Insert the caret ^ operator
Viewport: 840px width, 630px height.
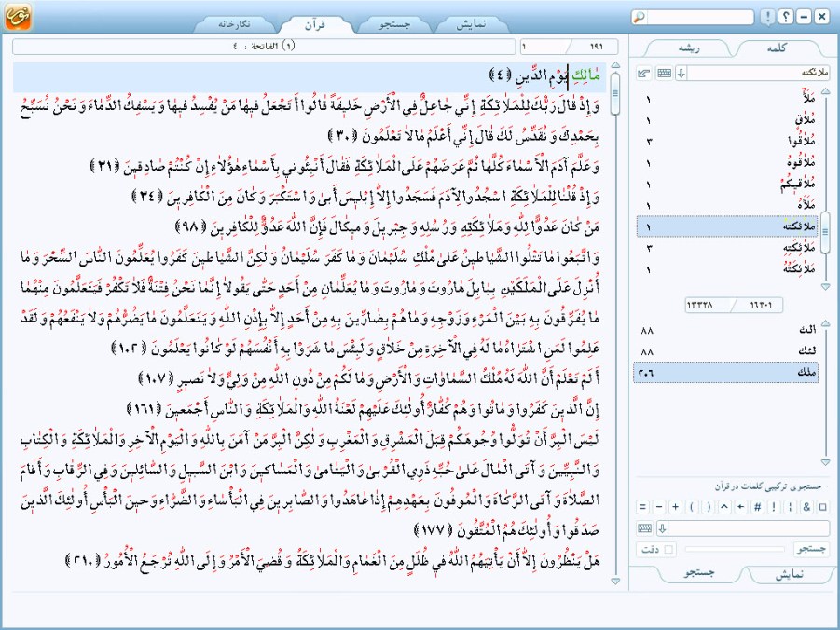point(724,506)
